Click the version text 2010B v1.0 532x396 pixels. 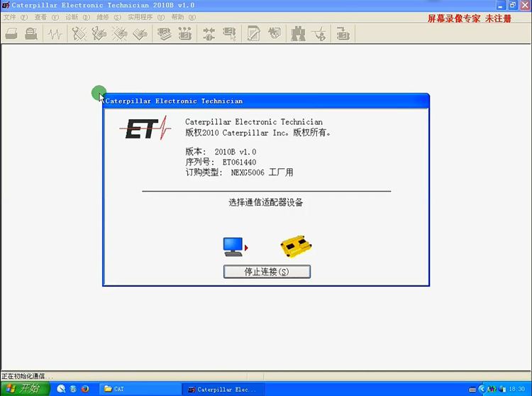235,152
